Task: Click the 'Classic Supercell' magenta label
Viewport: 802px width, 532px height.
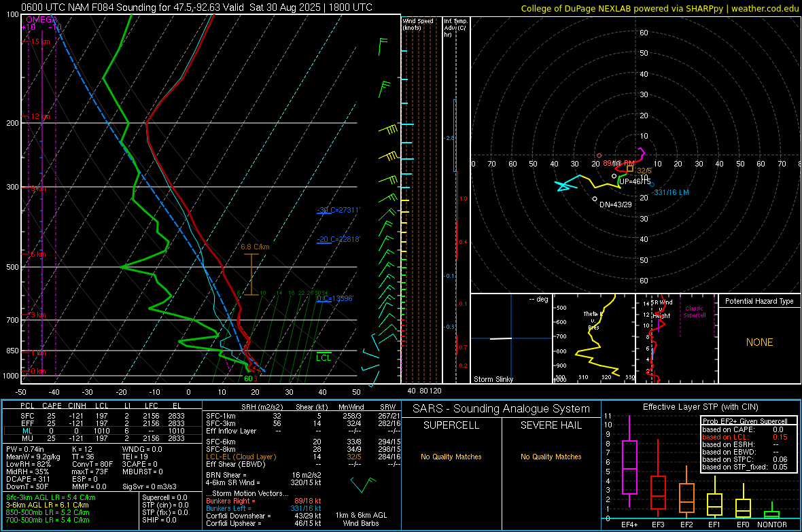Action: 694,312
